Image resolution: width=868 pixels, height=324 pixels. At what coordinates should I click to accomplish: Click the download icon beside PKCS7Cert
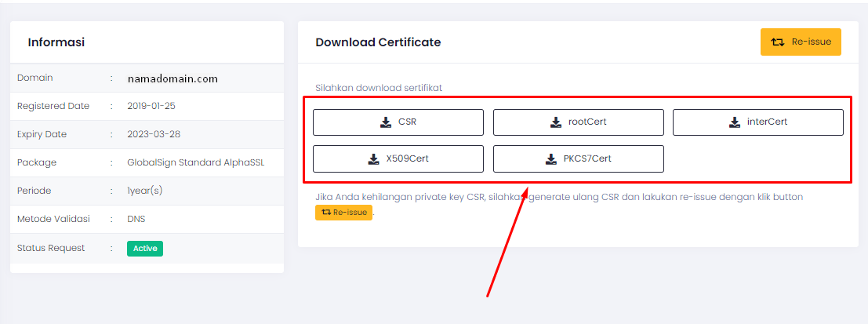pos(550,158)
